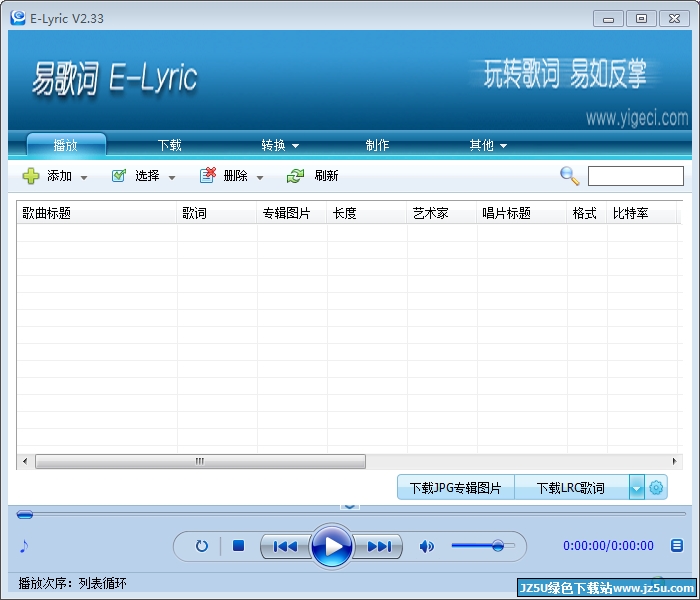Image resolution: width=700 pixels, height=600 pixels.
Task: Maximize the E-Lyric window
Action: [641, 19]
